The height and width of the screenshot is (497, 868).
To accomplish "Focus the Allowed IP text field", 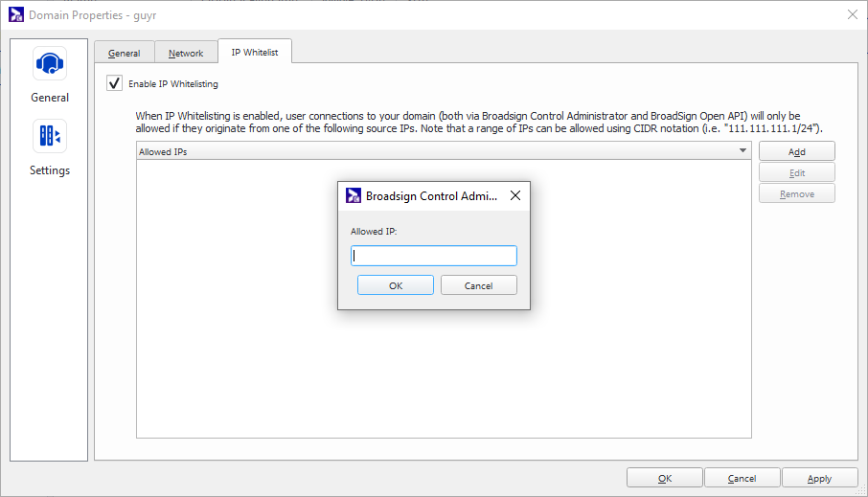I will pos(434,256).
